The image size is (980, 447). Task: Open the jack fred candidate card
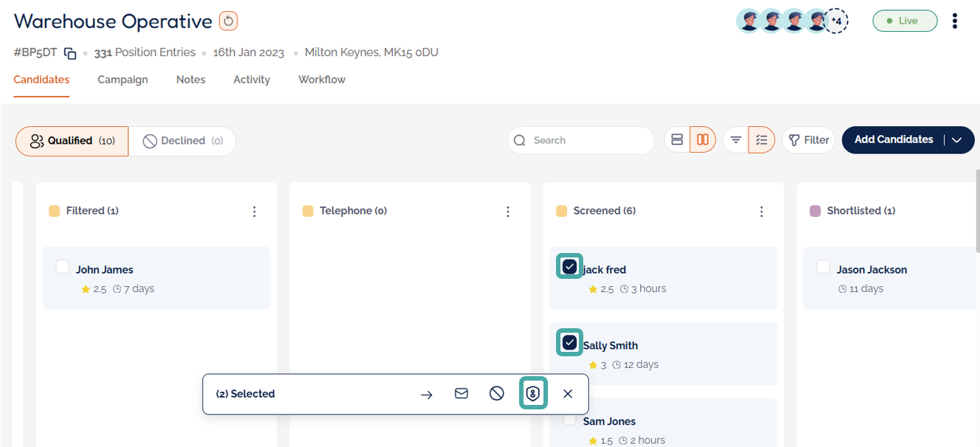pyautogui.click(x=664, y=278)
